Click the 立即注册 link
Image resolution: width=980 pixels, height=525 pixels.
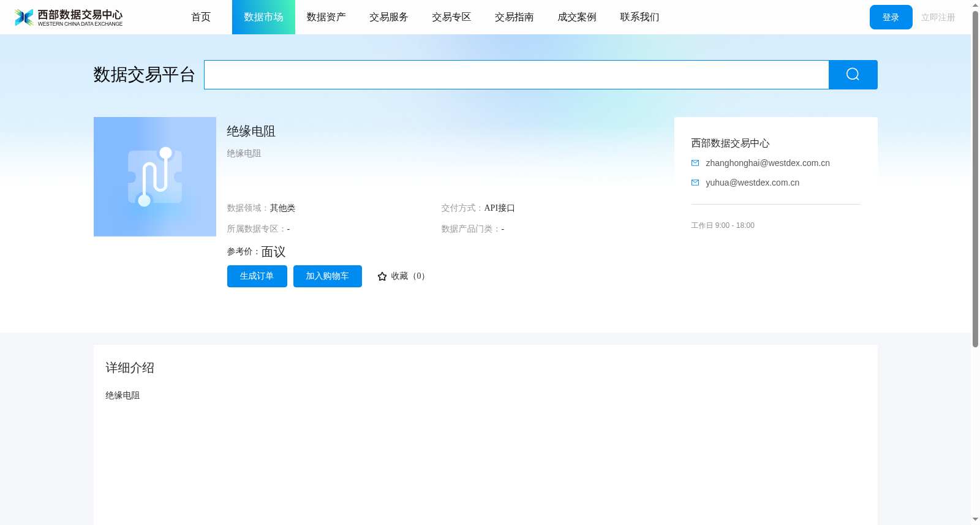pyautogui.click(x=938, y=17)
